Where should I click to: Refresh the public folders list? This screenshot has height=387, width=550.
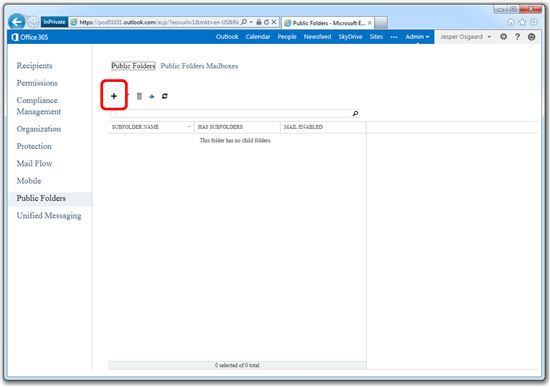pos(165,96)
